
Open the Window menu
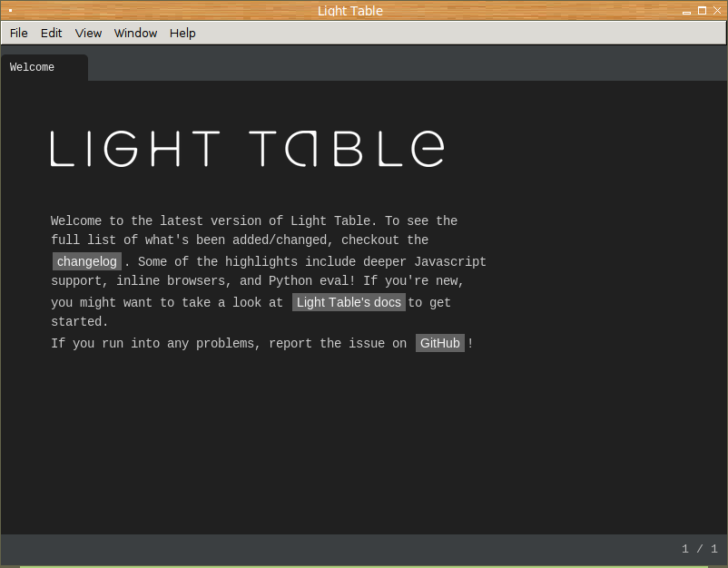coord(135,33)
